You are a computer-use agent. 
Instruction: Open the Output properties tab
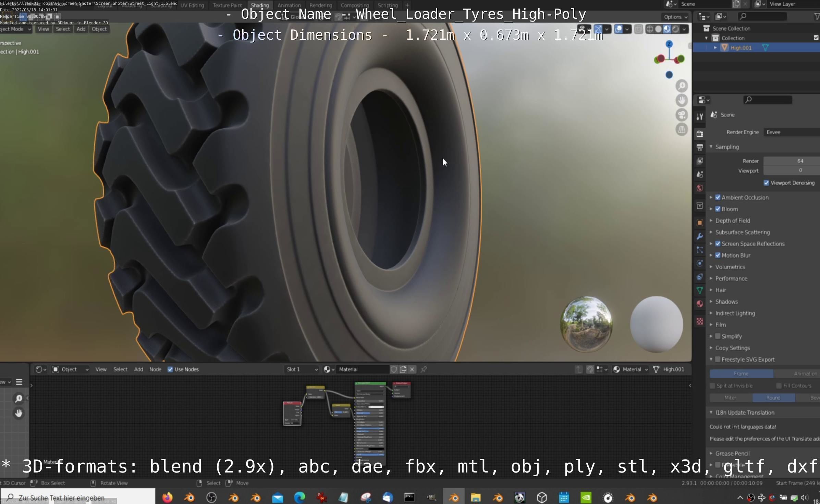point(700,147)
